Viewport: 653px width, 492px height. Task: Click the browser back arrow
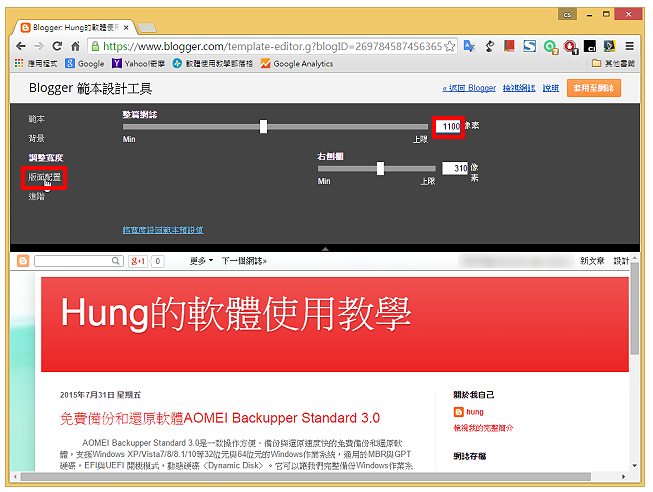[x=21, y=46]
